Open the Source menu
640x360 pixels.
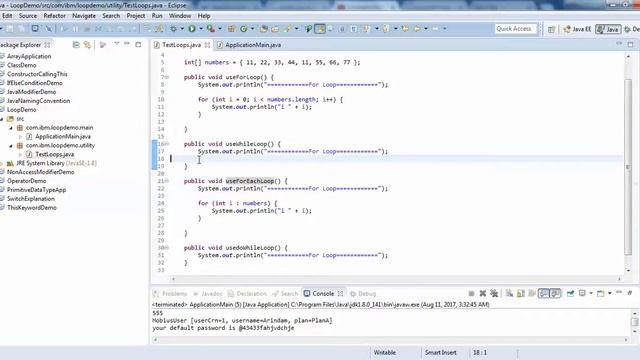tap(28, 16)
